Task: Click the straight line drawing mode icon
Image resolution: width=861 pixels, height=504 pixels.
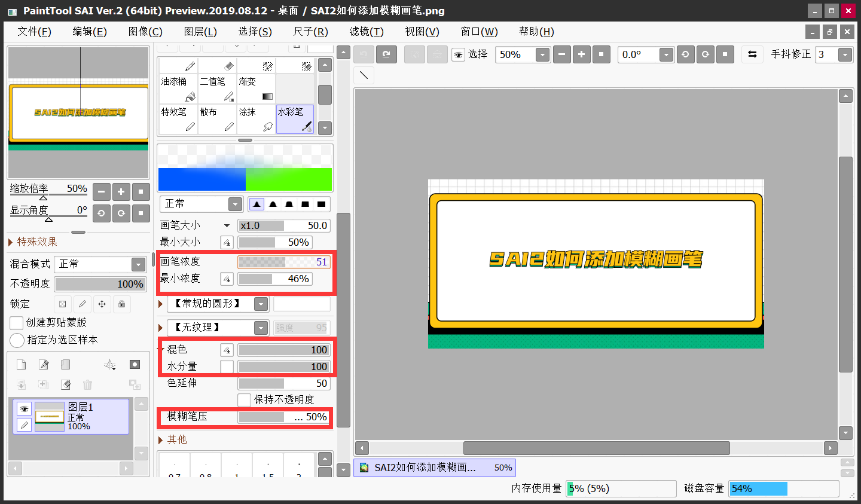Action: [x=364, y=75]
